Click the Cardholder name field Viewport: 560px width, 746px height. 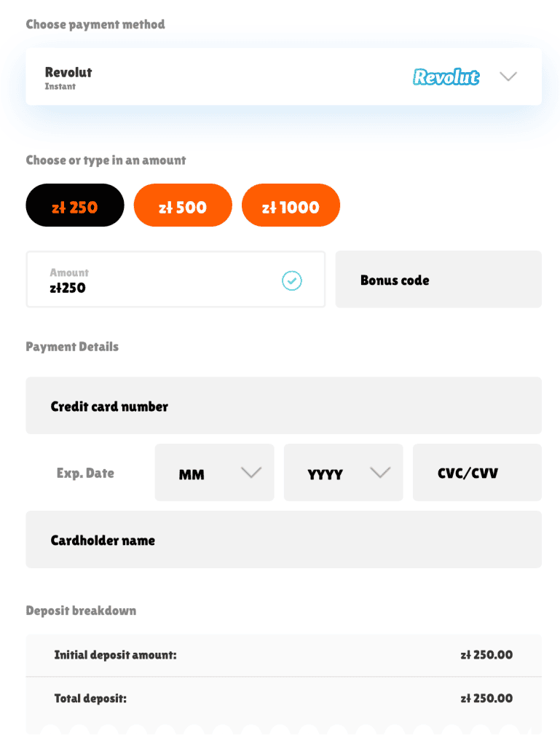point(284,540)
